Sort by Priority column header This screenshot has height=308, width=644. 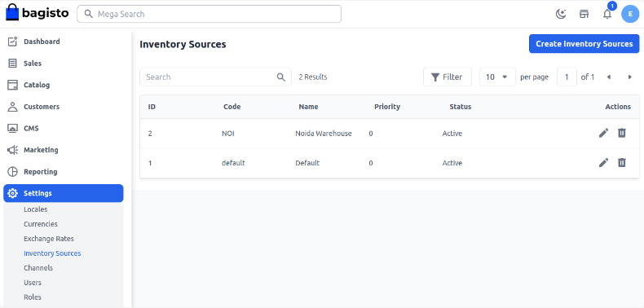point(387,107)
